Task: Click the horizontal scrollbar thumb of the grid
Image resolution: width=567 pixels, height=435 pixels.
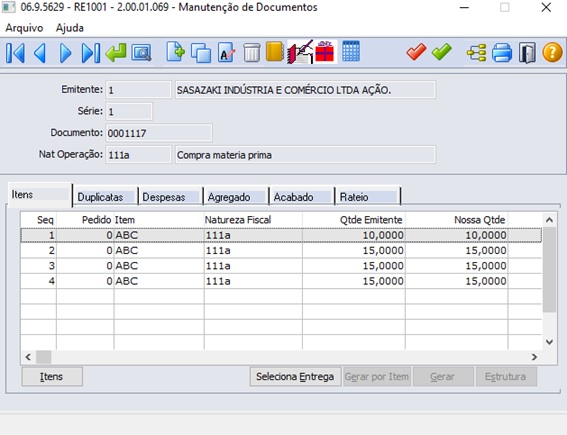Action: click(x=43, y=357)
